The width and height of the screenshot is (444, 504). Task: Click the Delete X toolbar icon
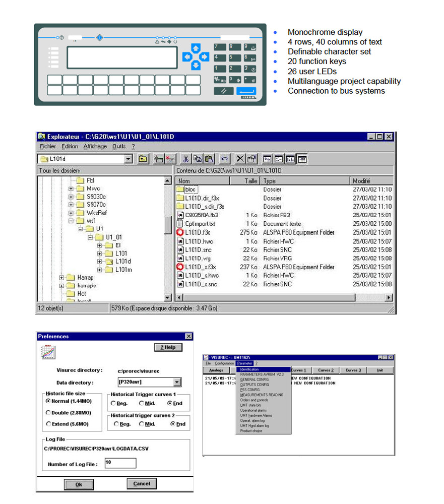[x=240, y=159]
